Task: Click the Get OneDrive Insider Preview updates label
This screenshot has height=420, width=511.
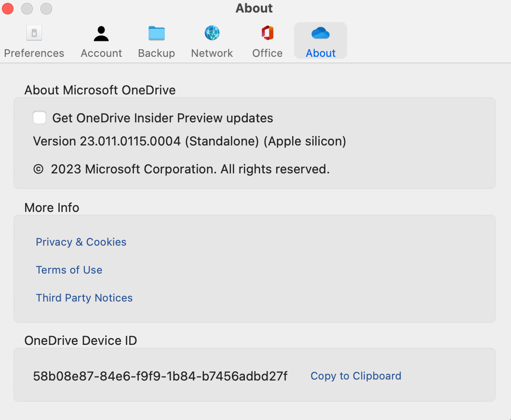Action: coord(162,118)
